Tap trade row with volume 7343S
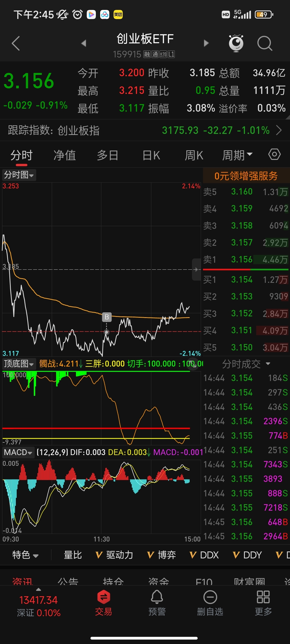Screen dimensions: 290x644 tap(246, 464)
